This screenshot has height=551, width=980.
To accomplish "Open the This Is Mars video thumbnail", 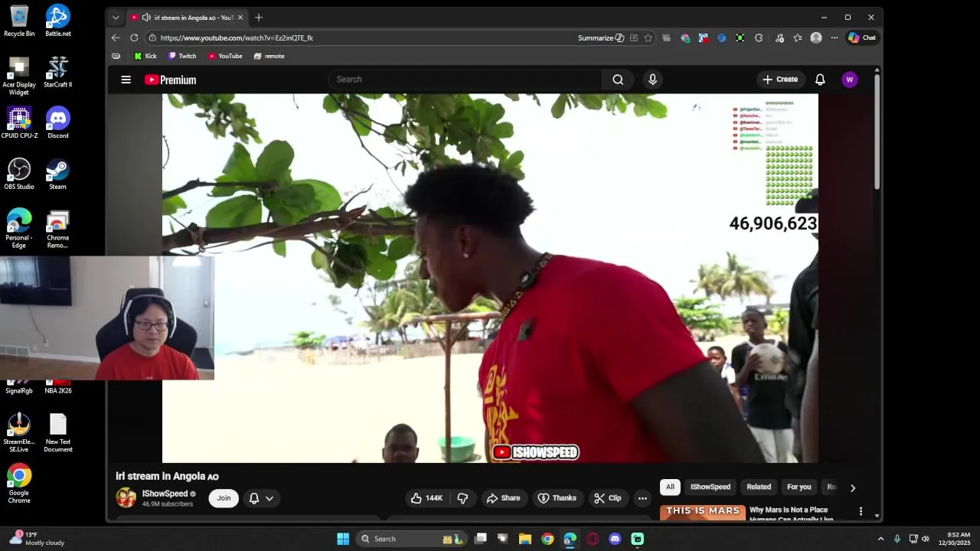I will point(703,513).
